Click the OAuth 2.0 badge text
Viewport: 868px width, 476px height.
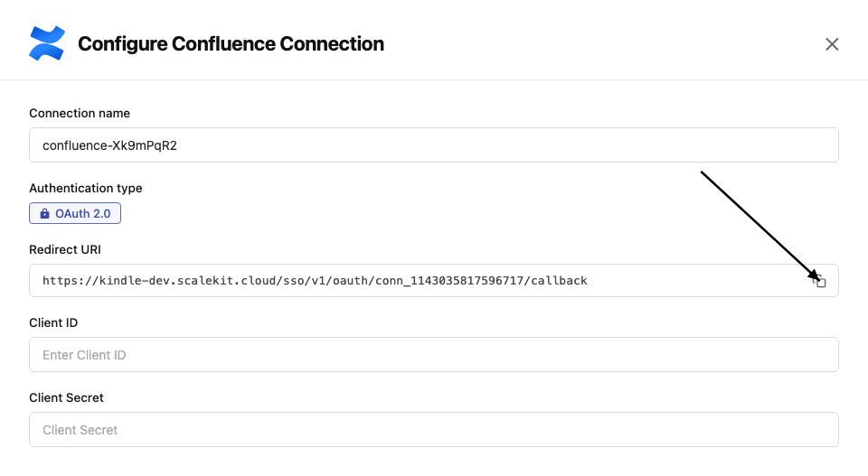tap(84, 214)
